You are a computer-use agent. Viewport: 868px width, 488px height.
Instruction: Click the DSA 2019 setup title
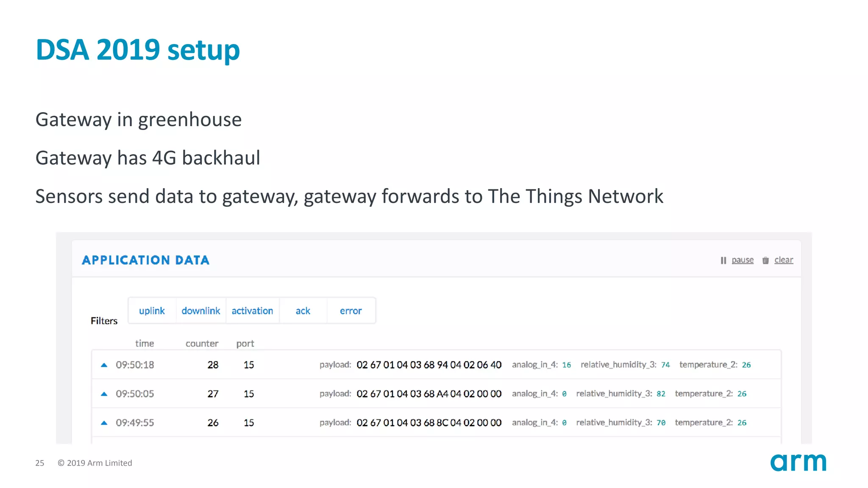(138, 50)
